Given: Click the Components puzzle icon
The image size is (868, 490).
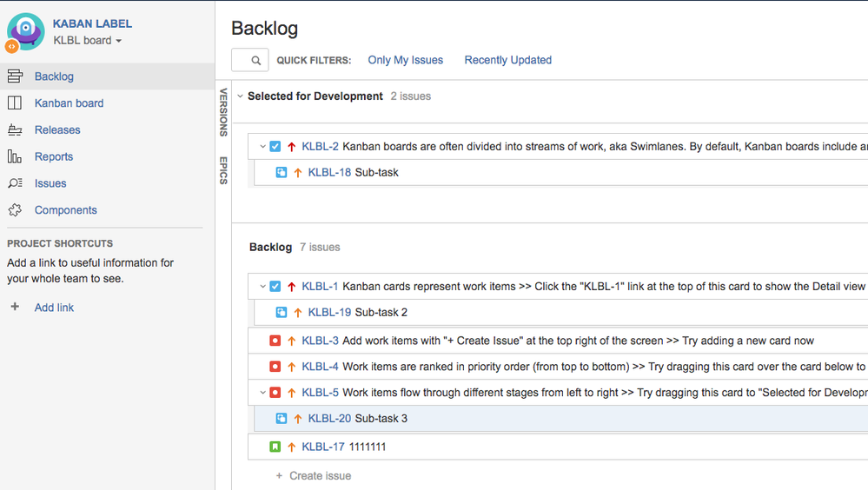Looking at the screenshot, I should (15, 210).
